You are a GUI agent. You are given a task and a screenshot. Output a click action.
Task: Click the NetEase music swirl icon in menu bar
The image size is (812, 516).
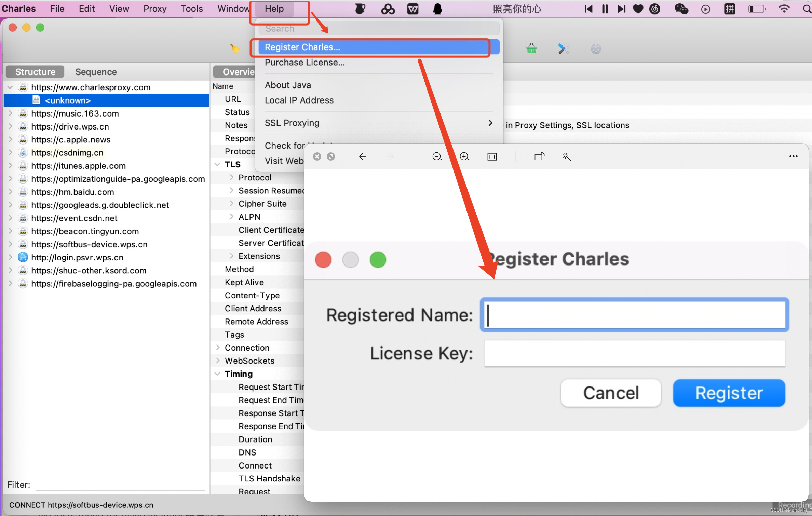(x=654, y=9)
